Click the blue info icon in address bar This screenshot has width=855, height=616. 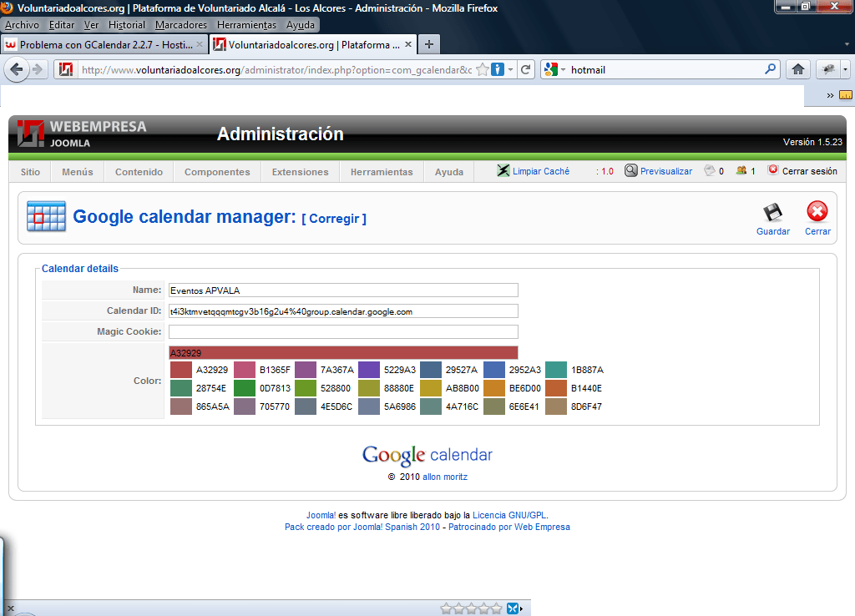(498, 70)
